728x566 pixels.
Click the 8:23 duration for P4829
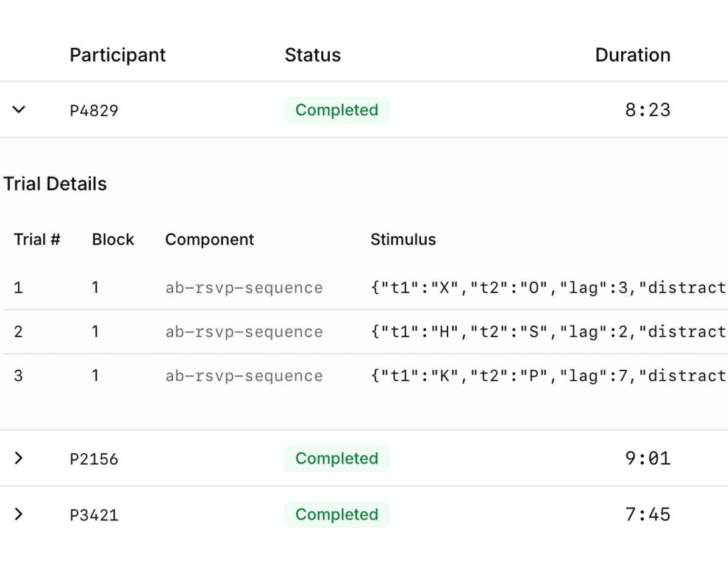coord(648,110)
